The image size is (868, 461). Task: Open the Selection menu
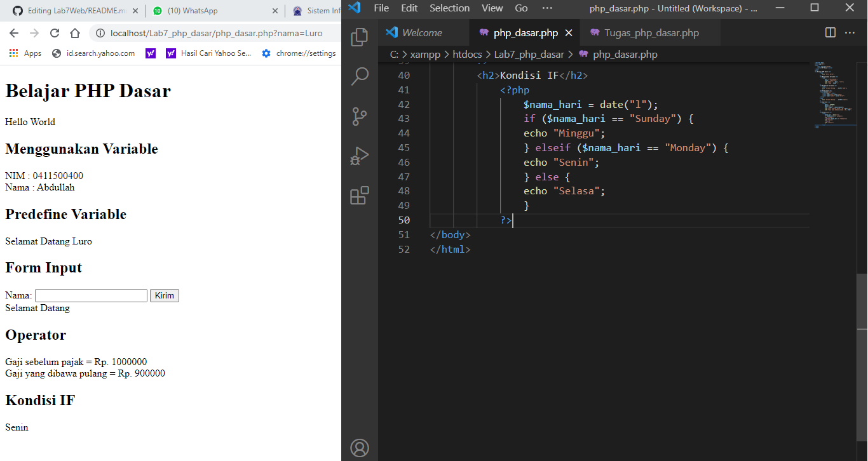[449, 8]
